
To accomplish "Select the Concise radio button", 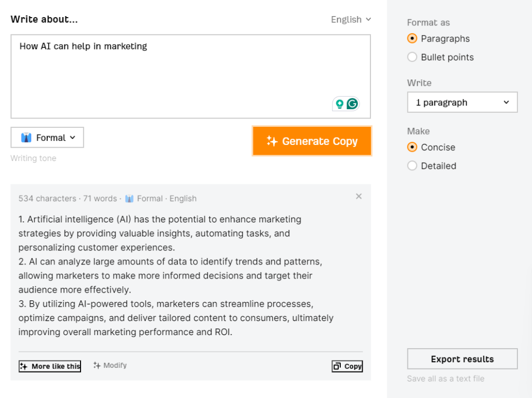I will tap(412, 147).
